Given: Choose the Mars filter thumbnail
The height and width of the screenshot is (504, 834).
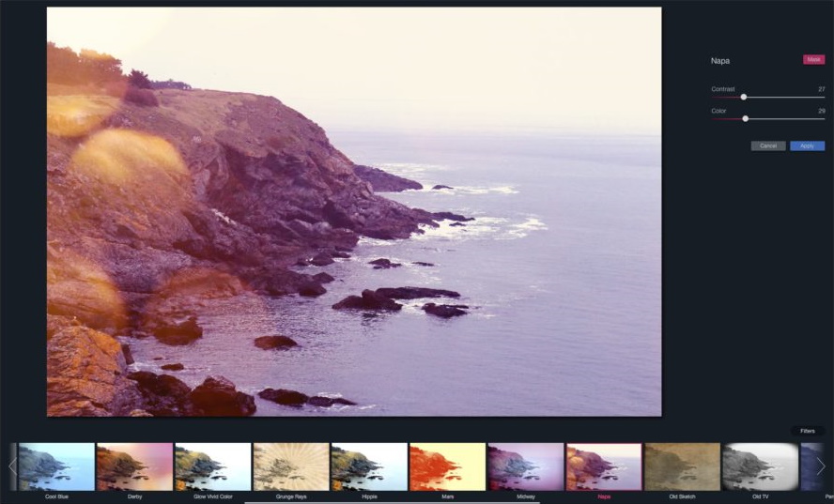Looking at the screenshot, I should pyautogui.click(x=447, y=466).
